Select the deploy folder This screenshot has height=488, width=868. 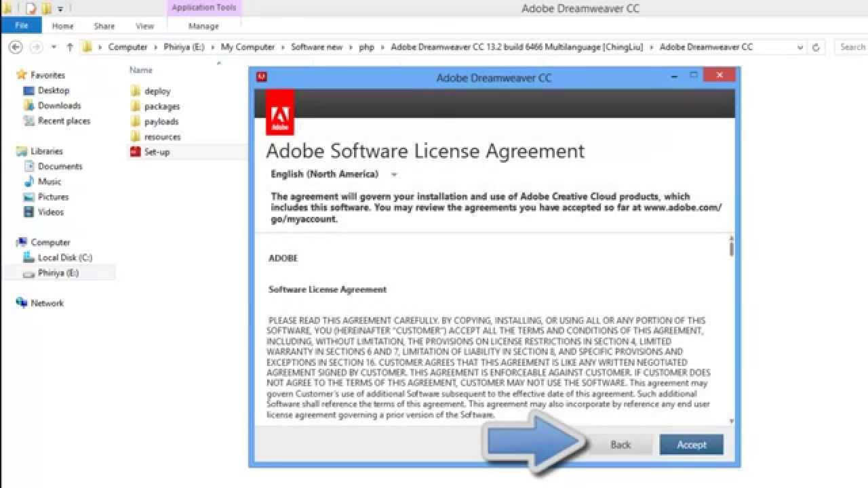[x=157, y=91]
